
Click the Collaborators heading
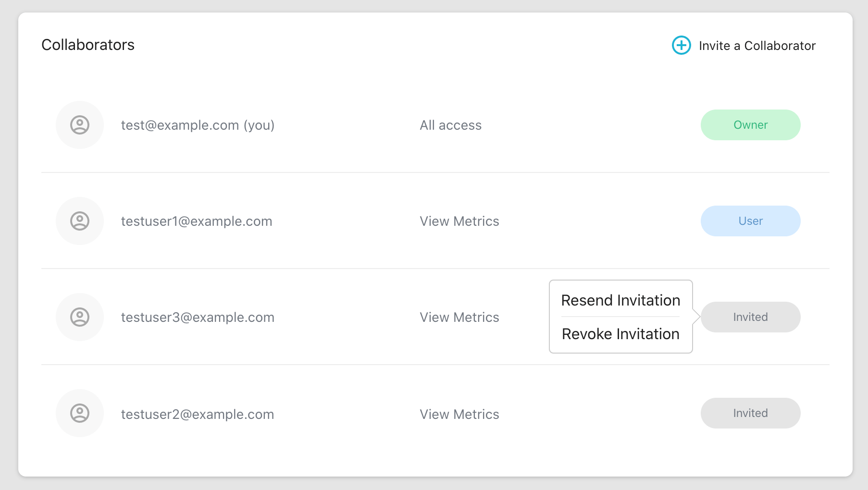click(88, 45)
